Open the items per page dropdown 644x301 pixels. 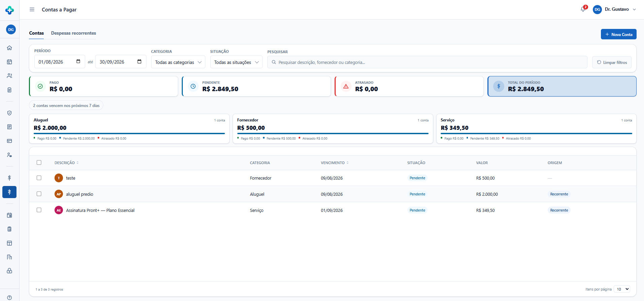pos(622,289)
